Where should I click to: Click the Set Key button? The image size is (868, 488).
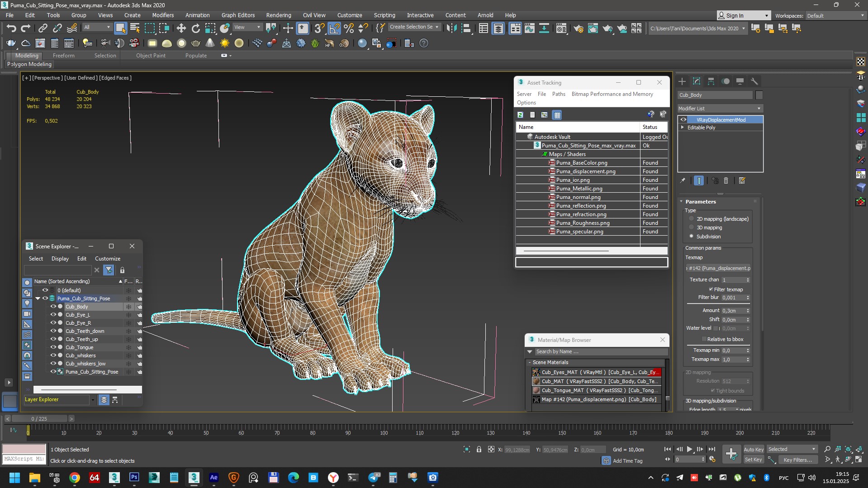coord(754,460)
